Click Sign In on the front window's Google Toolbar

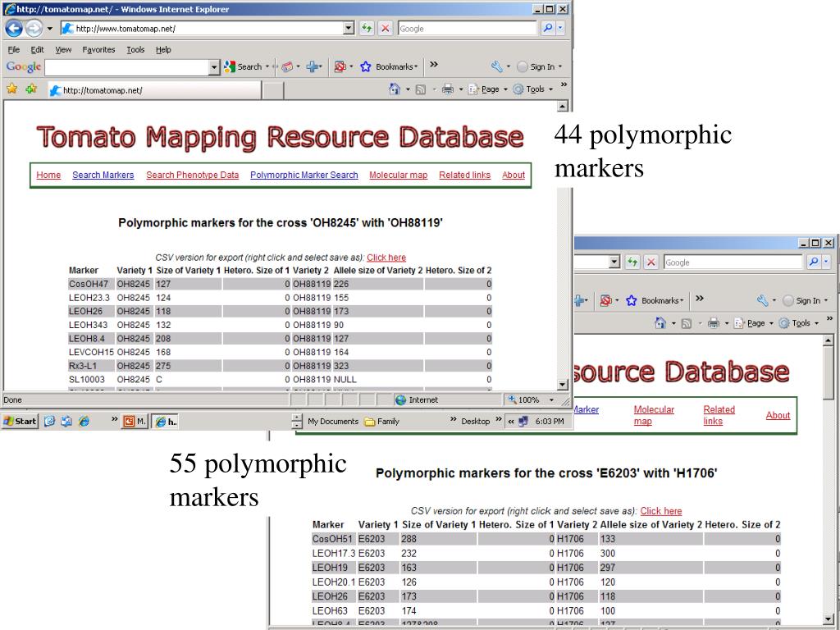click(536, 67)
